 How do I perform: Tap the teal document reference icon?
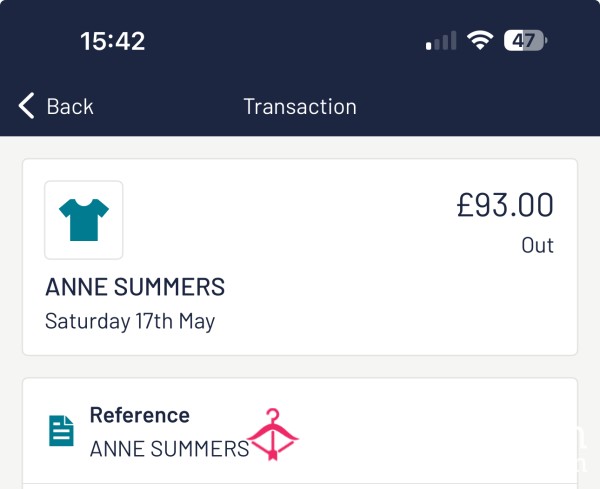click(x=61, y=431)
